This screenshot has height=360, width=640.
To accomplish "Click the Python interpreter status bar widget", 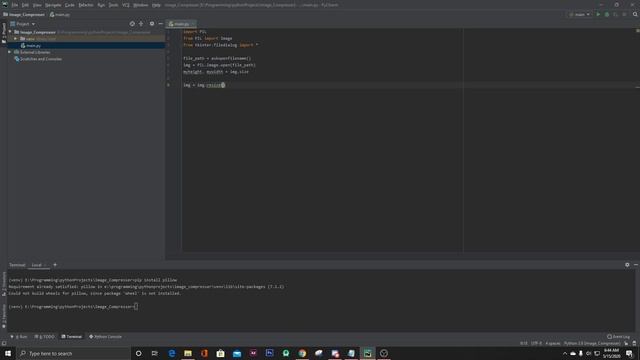I will pyautogui.click(x=591, y=343).
